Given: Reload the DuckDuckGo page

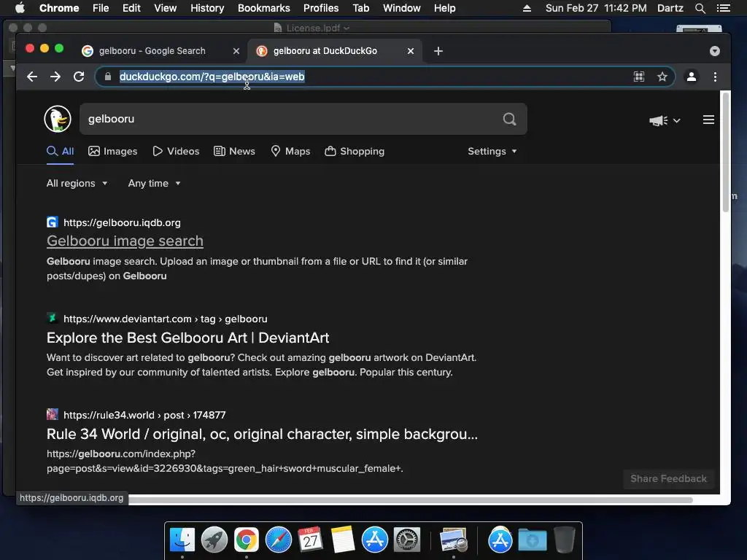Looking at the screenshot, I should tap(79, 77).
